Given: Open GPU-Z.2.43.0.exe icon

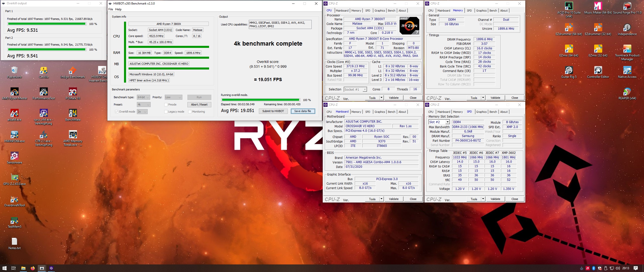Looking at the screenshot, I should 15,179.
